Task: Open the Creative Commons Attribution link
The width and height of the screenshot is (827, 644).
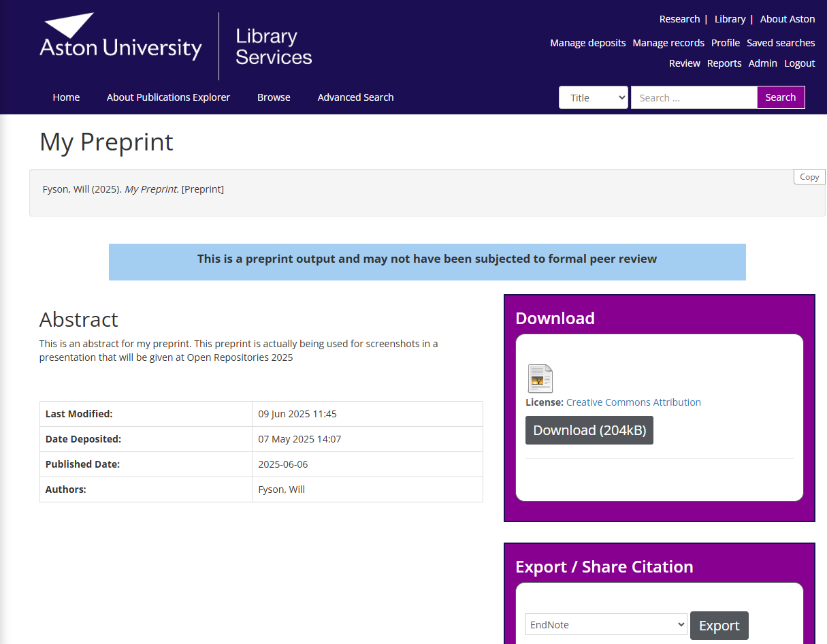Action: [633, 402]
